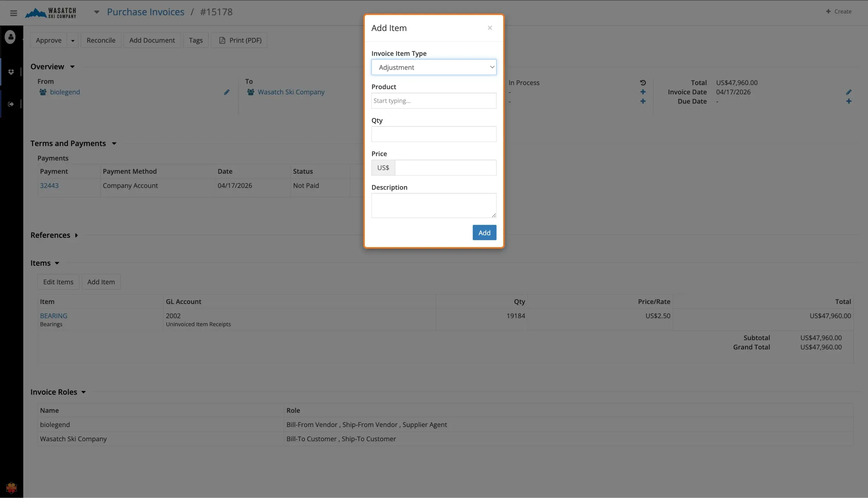
Task: Click the Wasatch Ski Company logo
Action: 51,13
